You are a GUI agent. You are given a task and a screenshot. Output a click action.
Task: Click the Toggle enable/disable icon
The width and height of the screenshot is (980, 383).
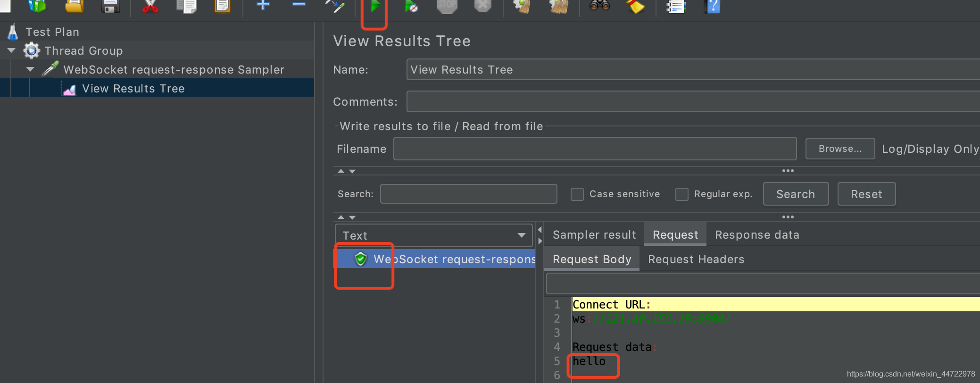(335, 6)
